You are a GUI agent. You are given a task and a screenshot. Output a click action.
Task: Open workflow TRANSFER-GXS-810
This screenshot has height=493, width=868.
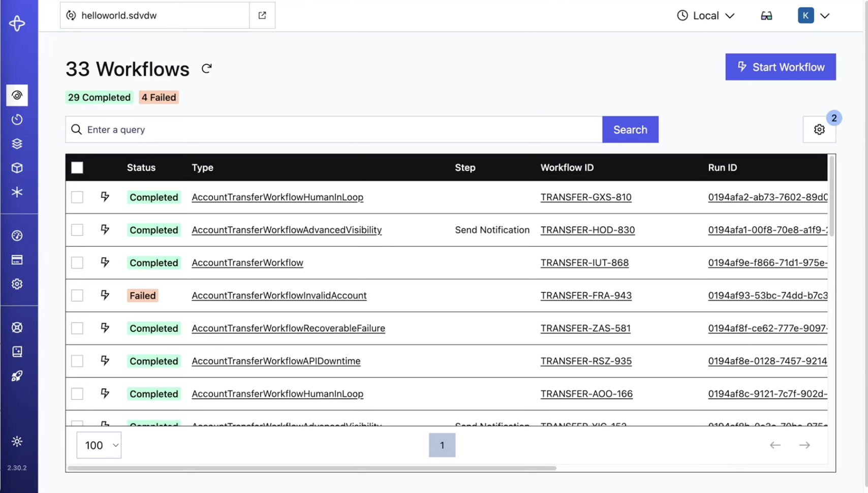586,197
